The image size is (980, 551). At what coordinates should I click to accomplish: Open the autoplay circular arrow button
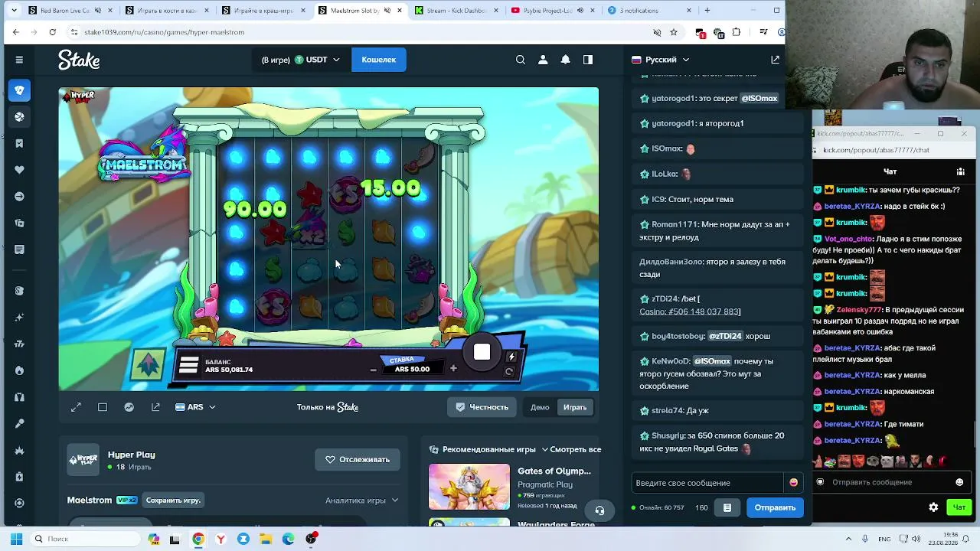click(x=509, y=372)
